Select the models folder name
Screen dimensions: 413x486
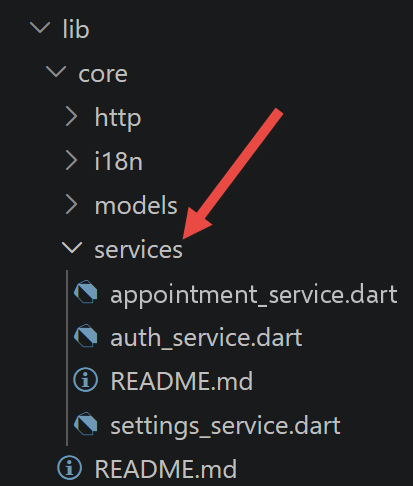(136, 205)
